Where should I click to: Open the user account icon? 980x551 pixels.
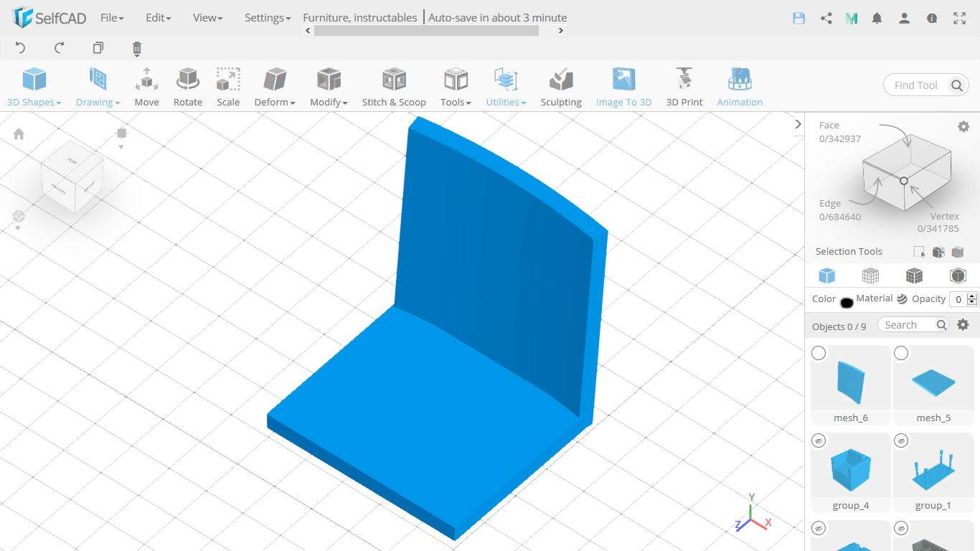tap(905, 19)
